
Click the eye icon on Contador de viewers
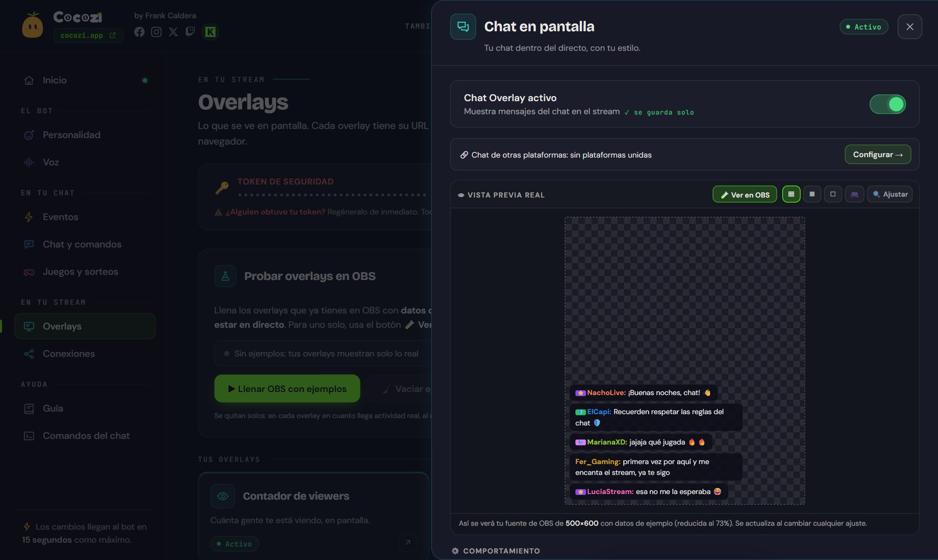(x=223, y=496)
